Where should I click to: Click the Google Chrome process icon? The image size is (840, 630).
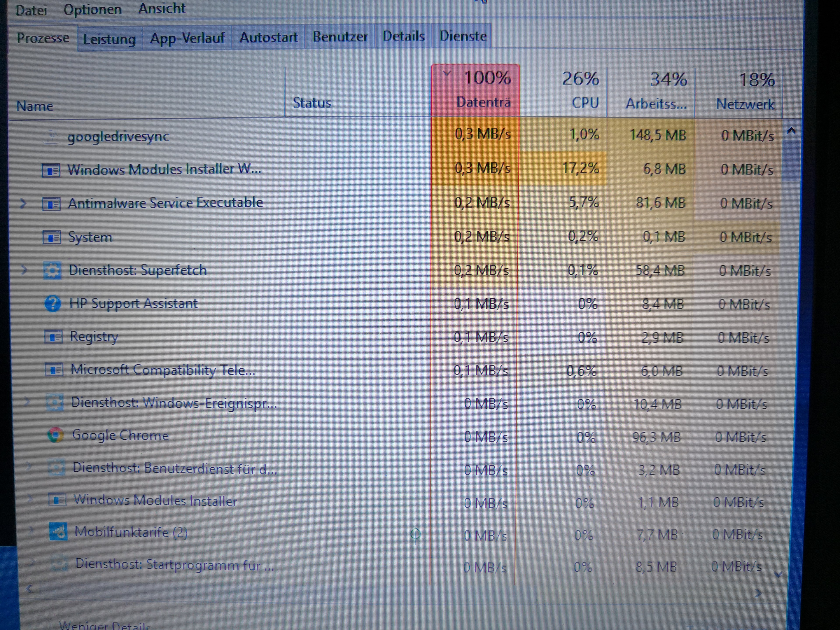pyautogui.click(x=55, y=435)
